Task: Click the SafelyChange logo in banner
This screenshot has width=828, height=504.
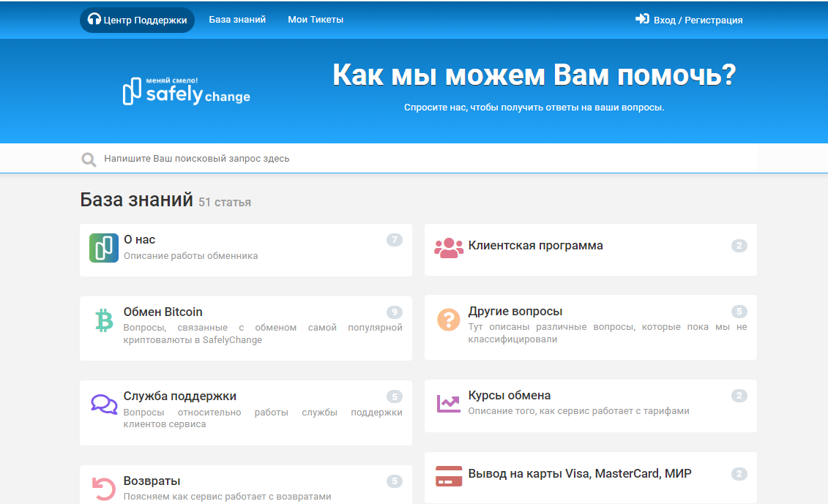Action: (187, 91)
